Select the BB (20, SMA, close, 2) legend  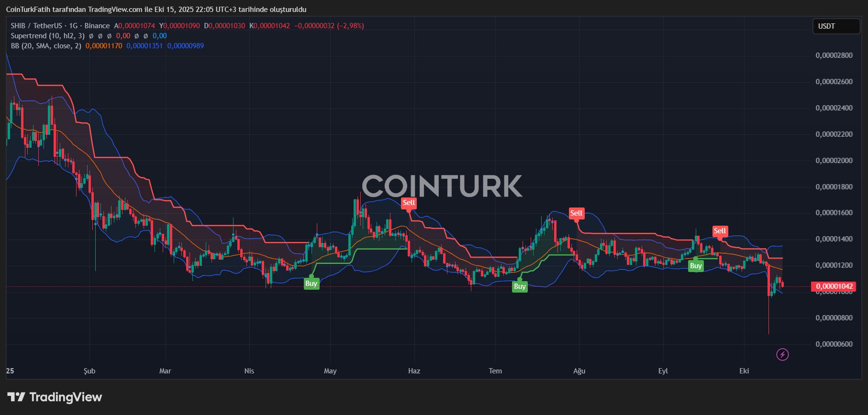(x=46, y=46)
